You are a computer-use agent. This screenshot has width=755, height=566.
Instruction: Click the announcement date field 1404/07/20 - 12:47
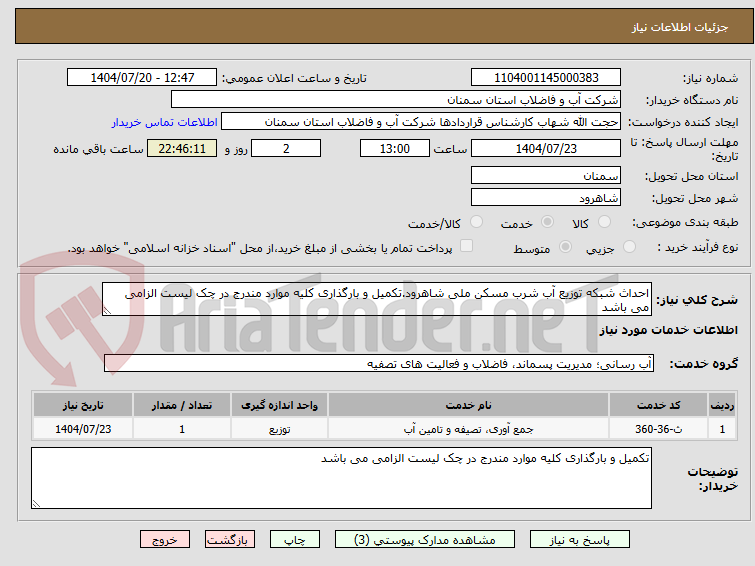click(x=142, y=78)
